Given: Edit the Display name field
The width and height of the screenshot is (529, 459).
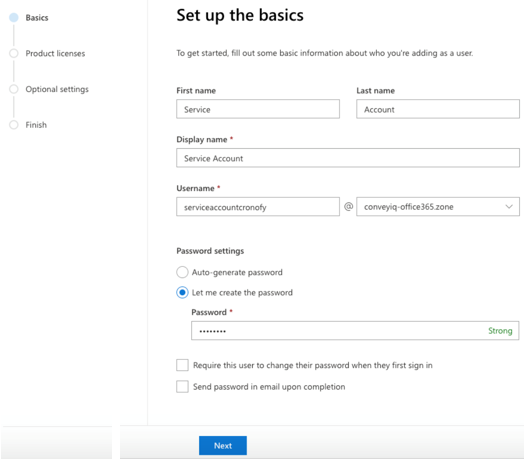Looking at the screenshot, I should (348, 158).
